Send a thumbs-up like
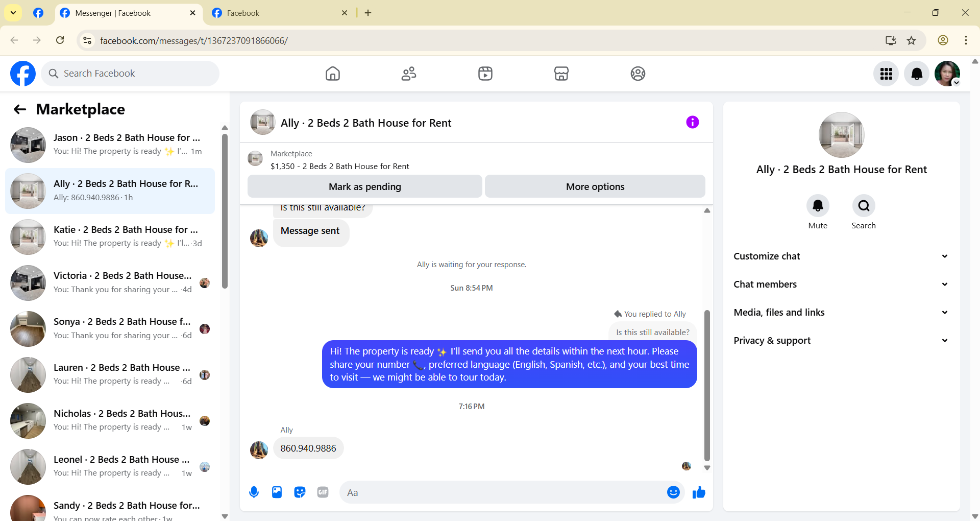The image size is (980, 521). [x=699, y=492]
